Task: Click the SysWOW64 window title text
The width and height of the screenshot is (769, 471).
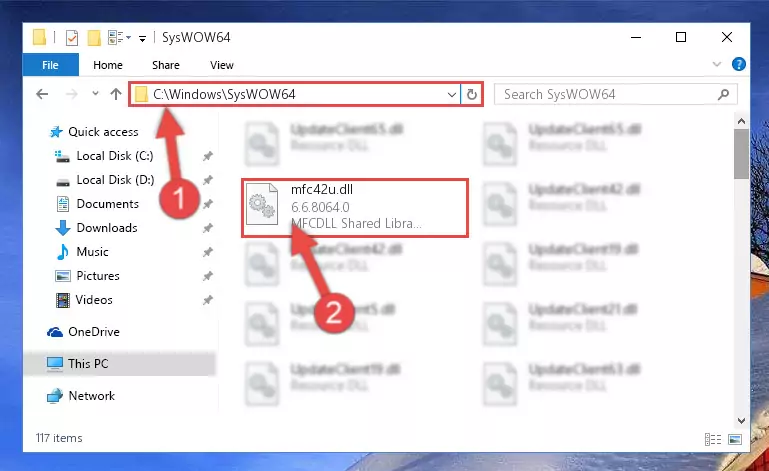Action: coord(196,37)
